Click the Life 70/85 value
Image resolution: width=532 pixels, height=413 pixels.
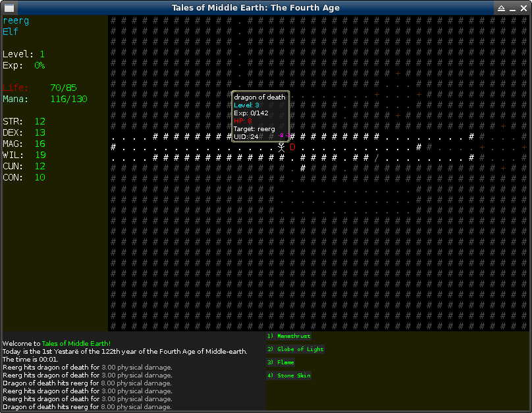(63, 88)
